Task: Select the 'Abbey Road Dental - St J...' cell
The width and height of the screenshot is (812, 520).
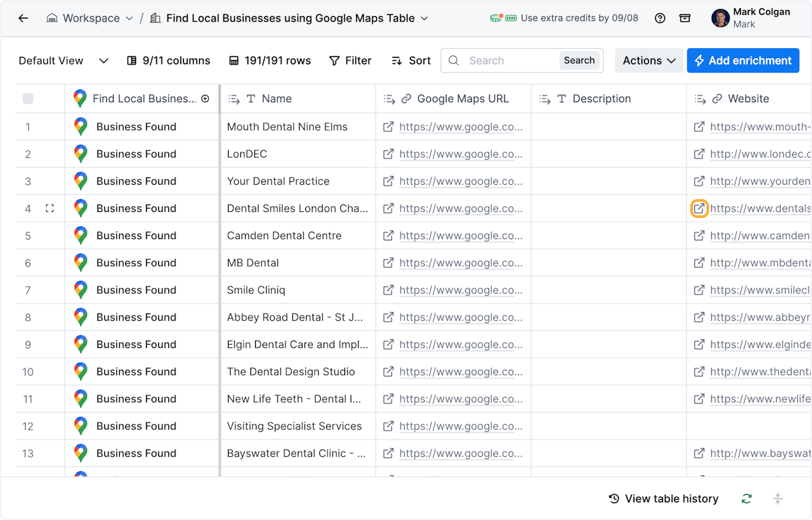Action: point(298,317)
